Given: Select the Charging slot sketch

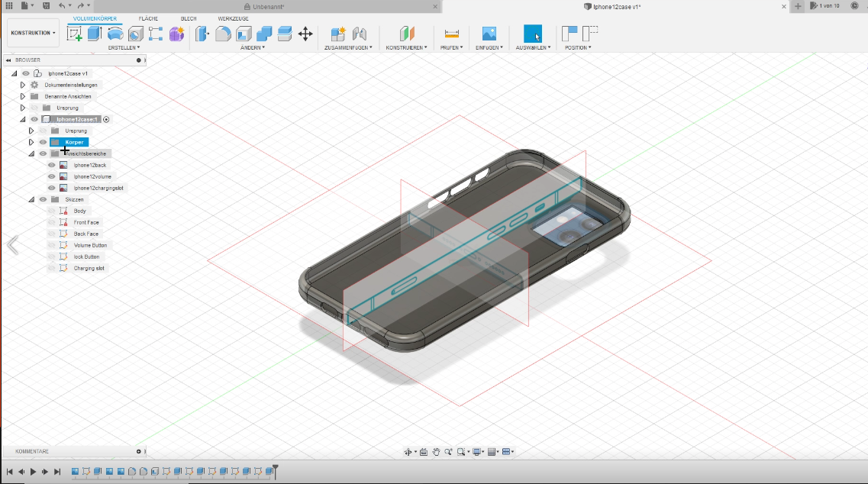Looking at the screenshot, I should [x=89, y=268].
